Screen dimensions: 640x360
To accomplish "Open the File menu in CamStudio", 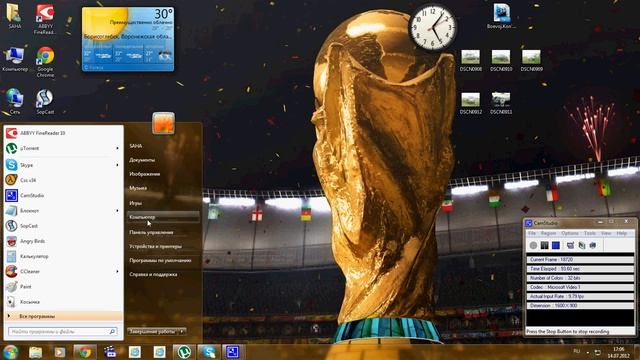I will coord(531,233).
